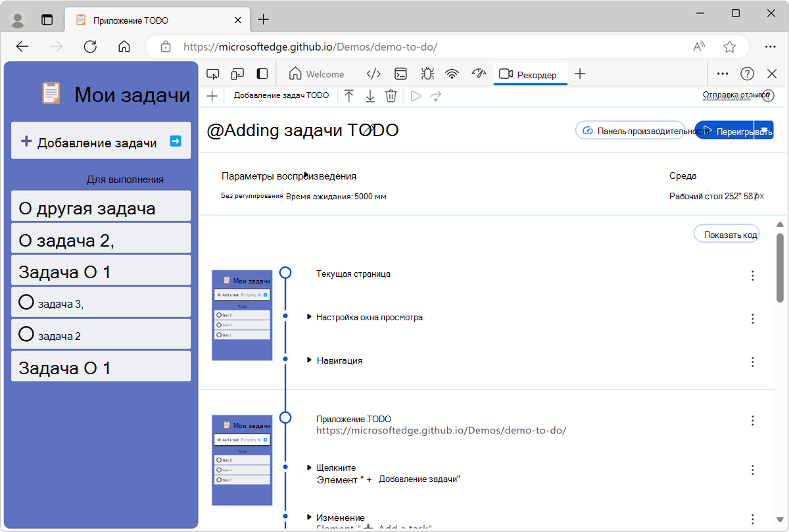This screenshot has width=789, height=532.
Task: Expand the Настройка окна просмотра step
Action: [309, 317]
